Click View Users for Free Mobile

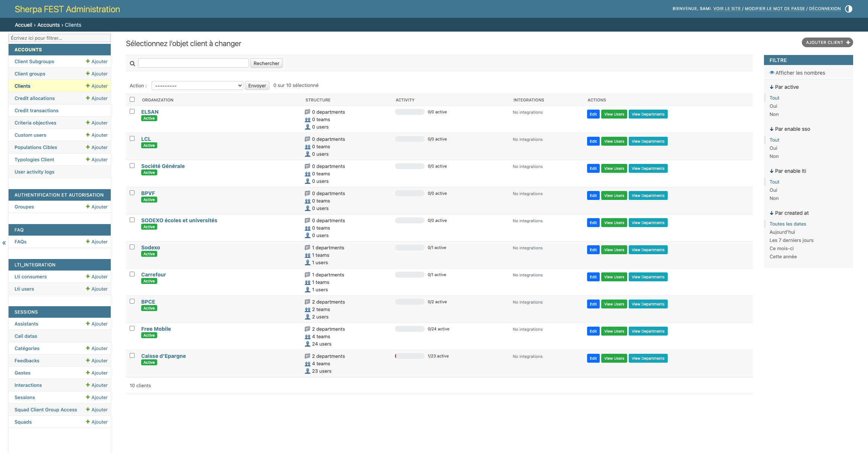point(614,331)
